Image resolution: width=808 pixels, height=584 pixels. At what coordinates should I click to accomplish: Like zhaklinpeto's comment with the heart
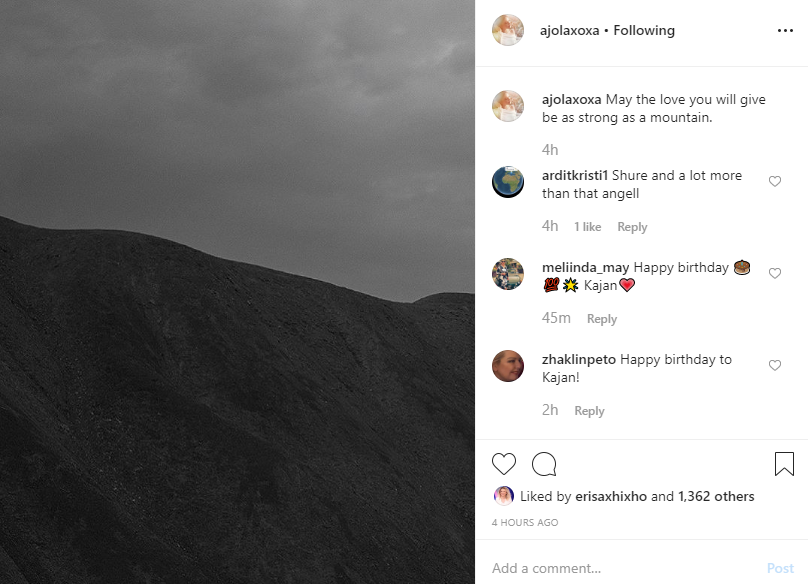[775, 365]
